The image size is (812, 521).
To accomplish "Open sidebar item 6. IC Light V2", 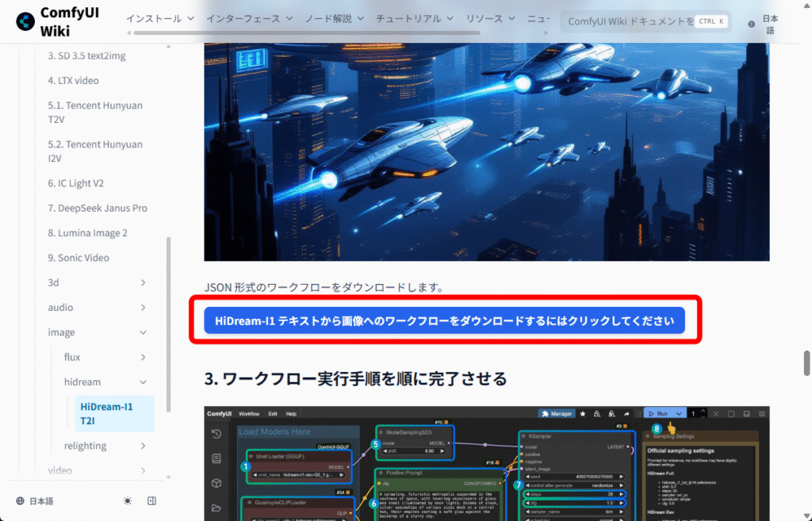I will pyautogui.click(x=75, y=183).
